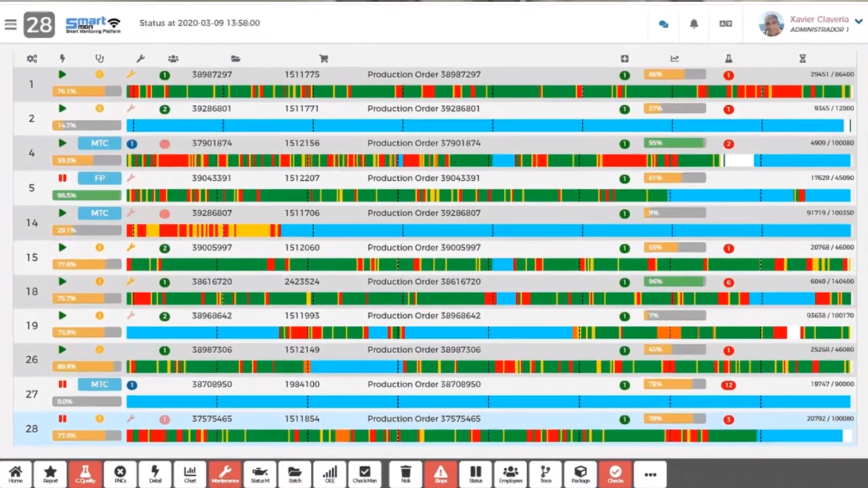Click the 95% progress bar on machine 4
This screenshot has height=488, width=868.
pos(675,143)
